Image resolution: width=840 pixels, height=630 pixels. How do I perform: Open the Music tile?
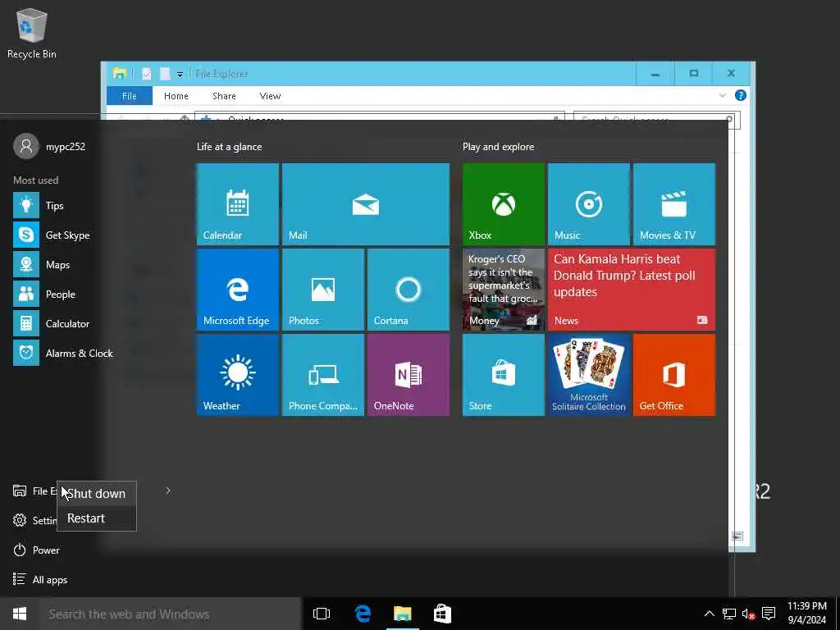click(588, 204)
